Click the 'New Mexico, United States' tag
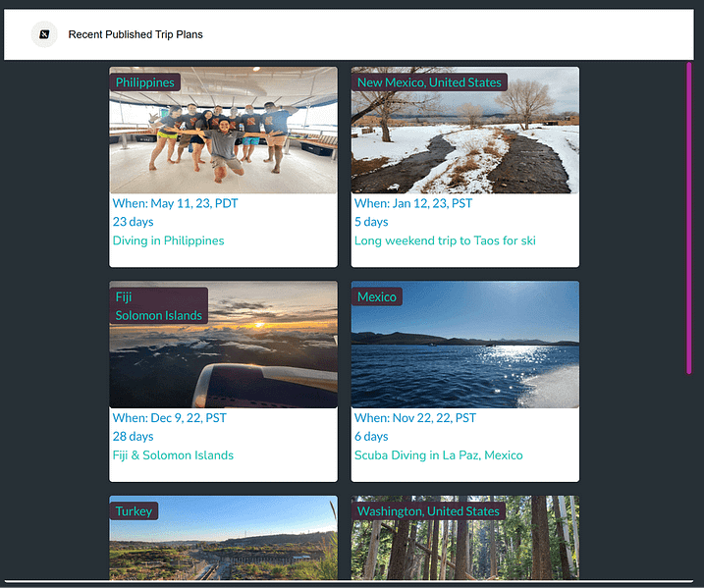Screen dimensions: 704x588 click(x=429, y=82)
